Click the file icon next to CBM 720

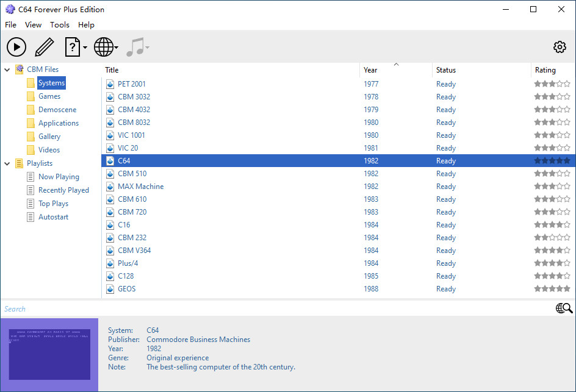(x=110, y=212)
